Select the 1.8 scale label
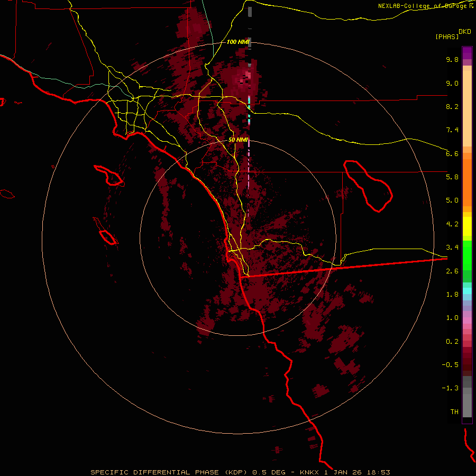Viewport: 476px width, 476px height. (452, 295)
